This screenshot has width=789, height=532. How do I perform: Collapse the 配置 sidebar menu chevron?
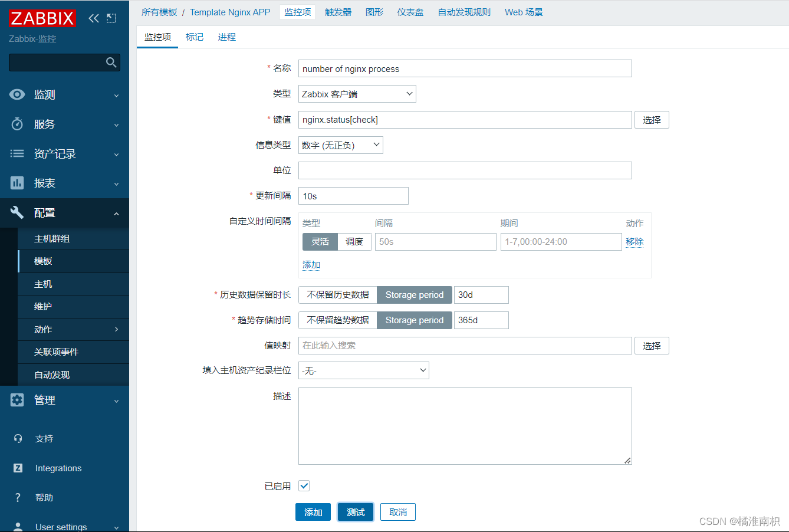[116, 214]
